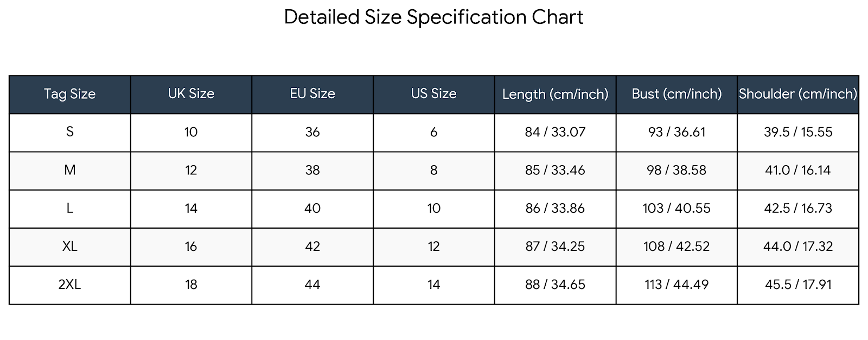
Task: Select the tag size S cell
Action: click(x=69, y=132)
